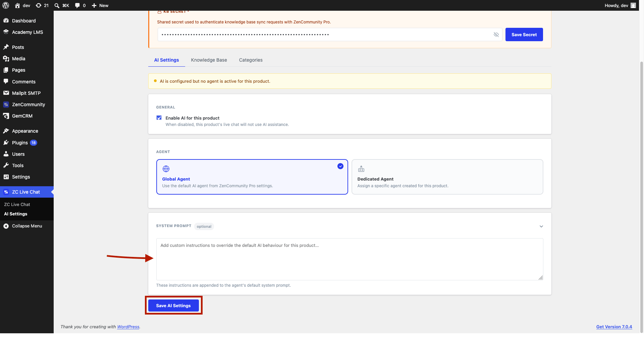
Task: Toggle KB secret visibility eye icon
Action: click(496, 35)
